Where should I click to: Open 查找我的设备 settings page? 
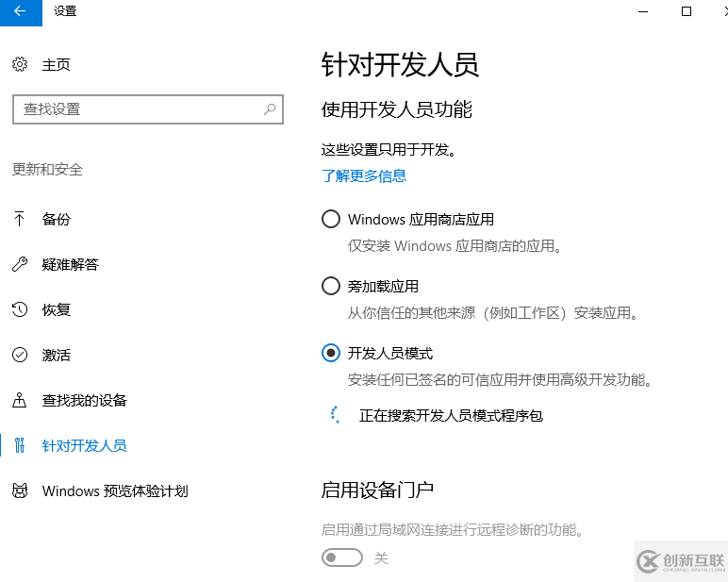click(x=85, y=400)
